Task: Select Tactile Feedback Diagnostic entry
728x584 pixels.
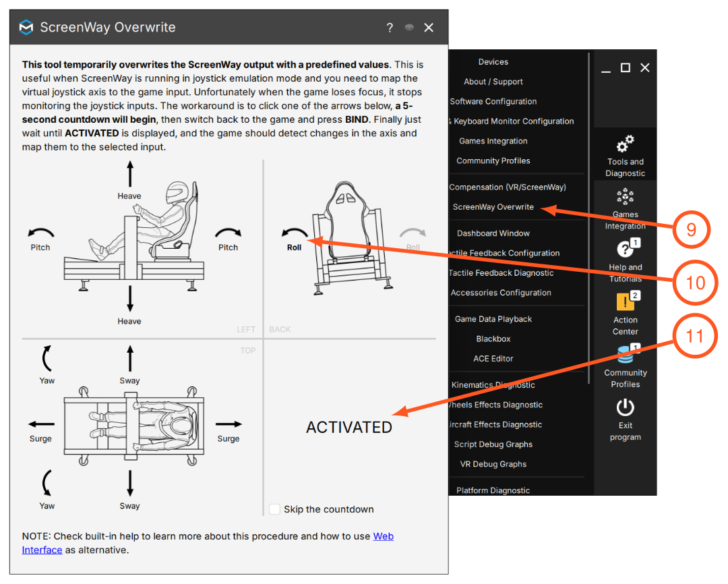Action: tap(501, 272)
